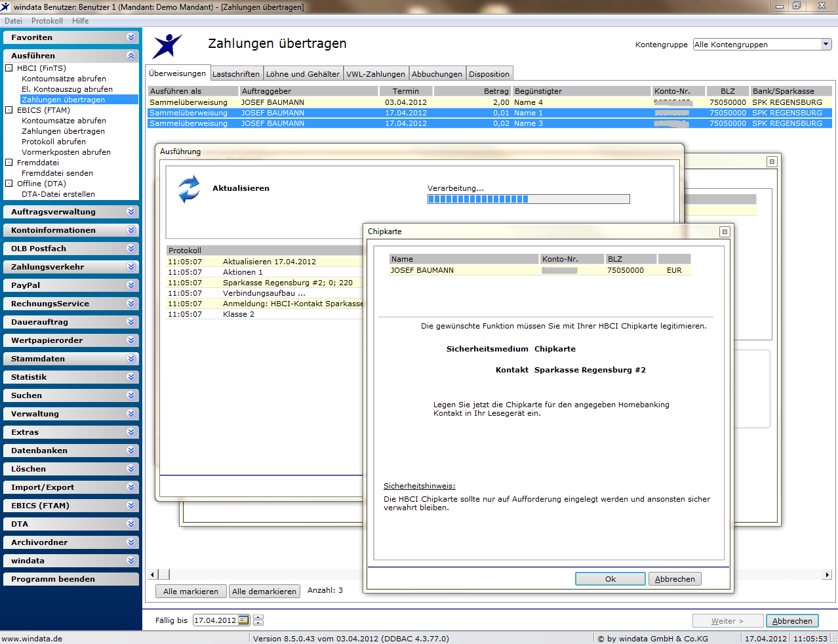The width and height of the screenshot is (838, 644).
Task: Close the Chipkarte dialog with its X icon
Action: pos(725,231)
